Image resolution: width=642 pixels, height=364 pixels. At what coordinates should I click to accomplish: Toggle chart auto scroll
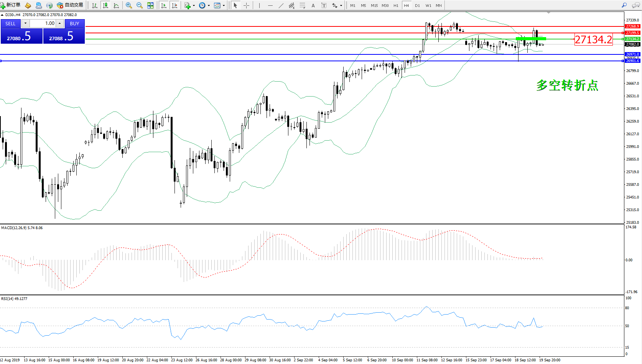164,5
